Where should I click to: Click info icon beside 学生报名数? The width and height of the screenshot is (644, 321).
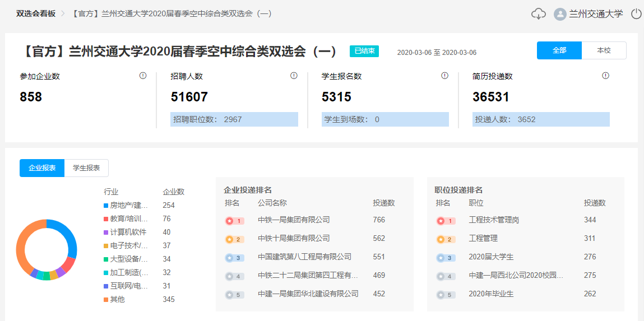pyautogui.click(x=444, y=76)
